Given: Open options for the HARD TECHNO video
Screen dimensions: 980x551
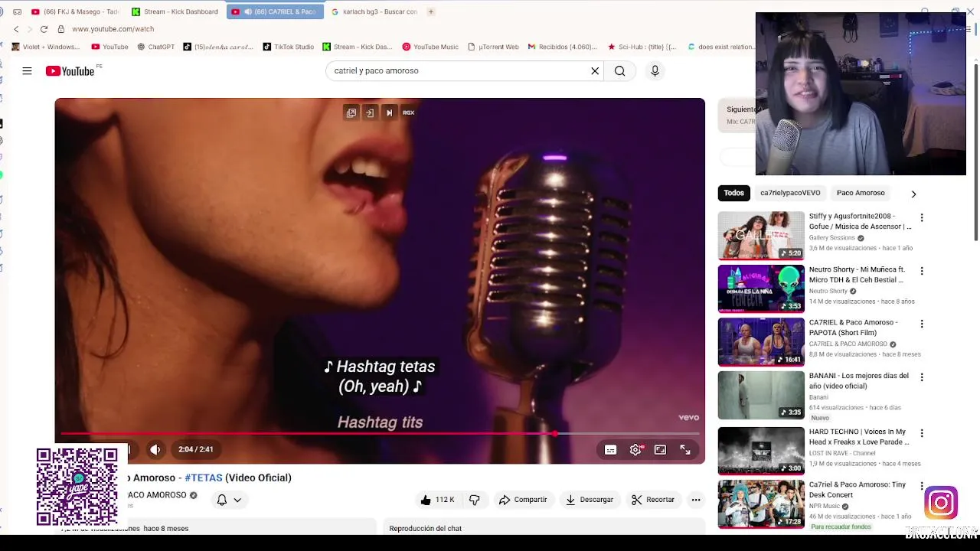Looking at the screenshot, I should tap(922, 433).
